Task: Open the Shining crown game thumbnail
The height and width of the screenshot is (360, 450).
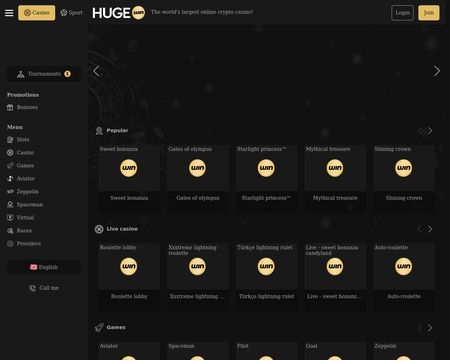Action: (x=404, y=168)
